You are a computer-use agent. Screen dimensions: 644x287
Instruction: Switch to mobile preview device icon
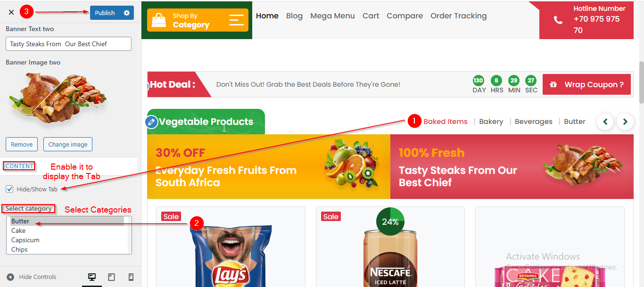(x=131, y=277)
